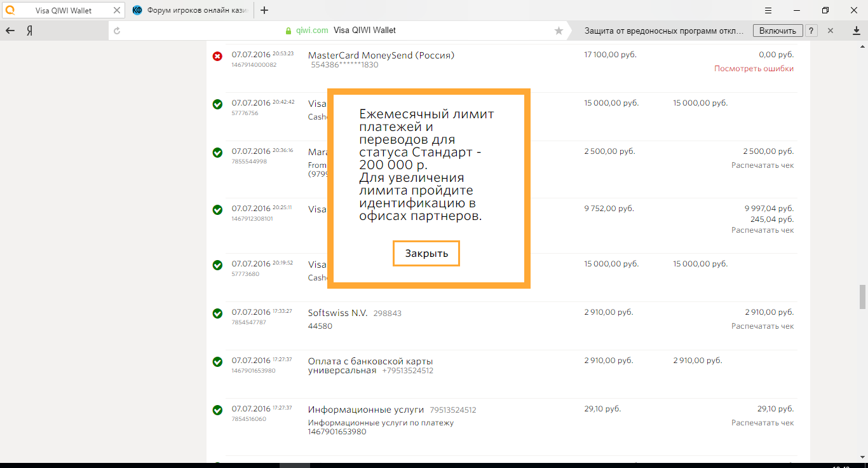Click the green check icon for 20:25:11 payment

(217, 210)
